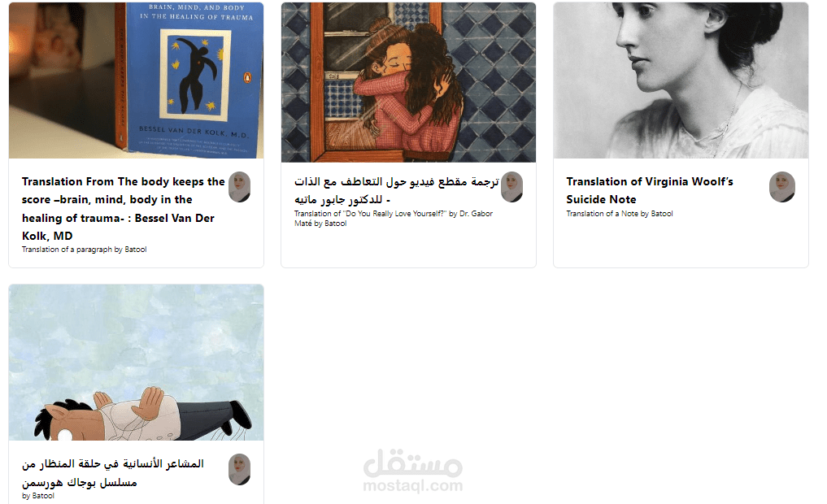The width and height of the screenshot is (827, 504).
Task: Click Batool's avatar on Virginia Woolf card
Action: pyautogui.click(x=781, y=187)
